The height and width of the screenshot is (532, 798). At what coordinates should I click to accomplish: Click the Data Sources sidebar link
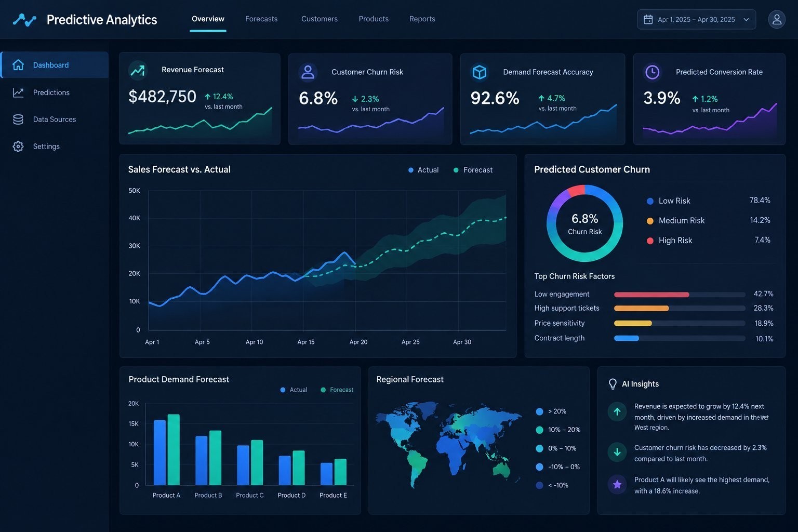54,119
